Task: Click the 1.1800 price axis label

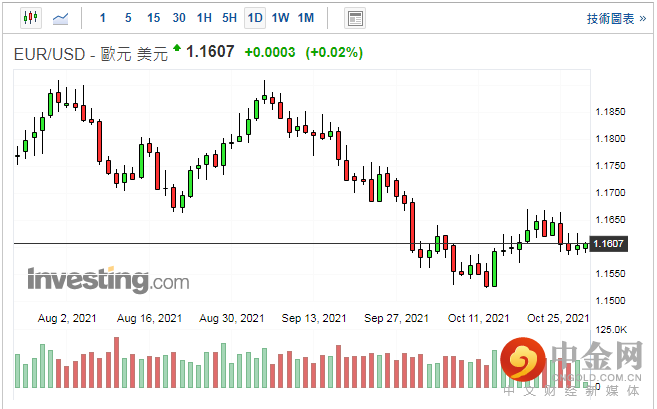Action: tap(610, 139)
